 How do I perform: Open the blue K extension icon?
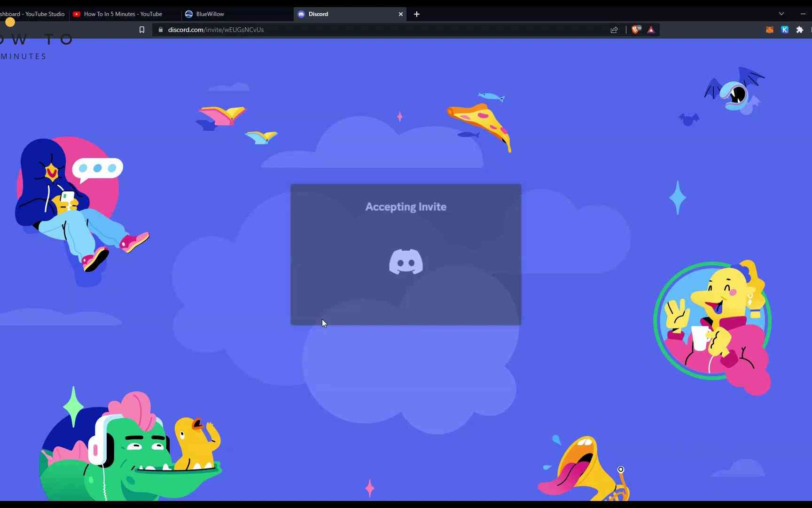click(785, 30)
